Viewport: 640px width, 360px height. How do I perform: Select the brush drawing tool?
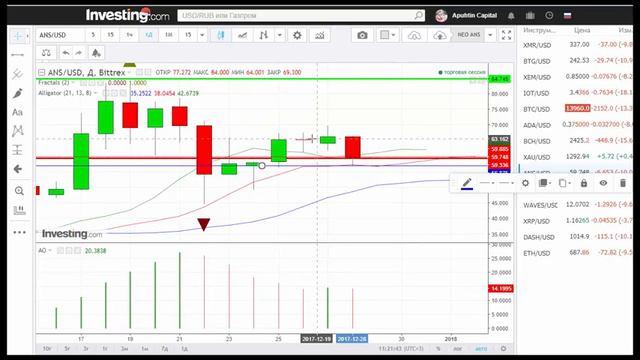point(18,93)
